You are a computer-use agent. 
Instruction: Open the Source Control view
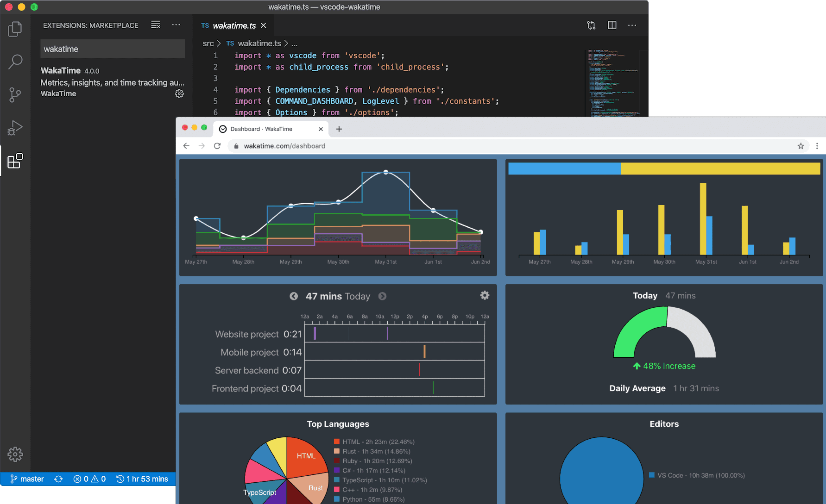pyautogui.click(x=15, y=95)
